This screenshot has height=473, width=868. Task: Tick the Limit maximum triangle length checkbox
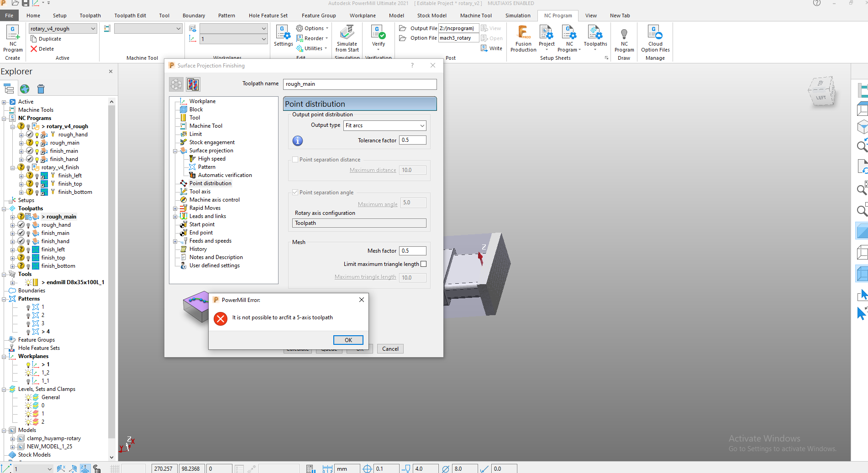[x=424, y=264]
